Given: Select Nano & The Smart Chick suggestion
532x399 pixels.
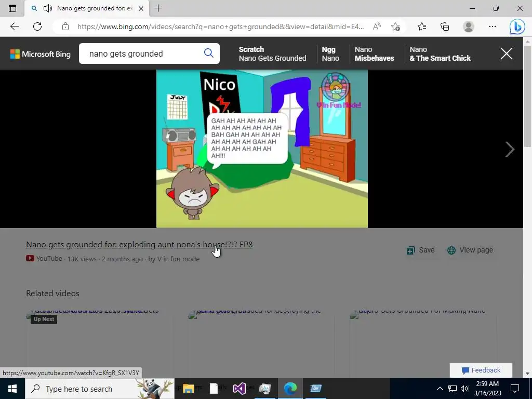Looking at the screenshot, I should click(x=440, y=54).
